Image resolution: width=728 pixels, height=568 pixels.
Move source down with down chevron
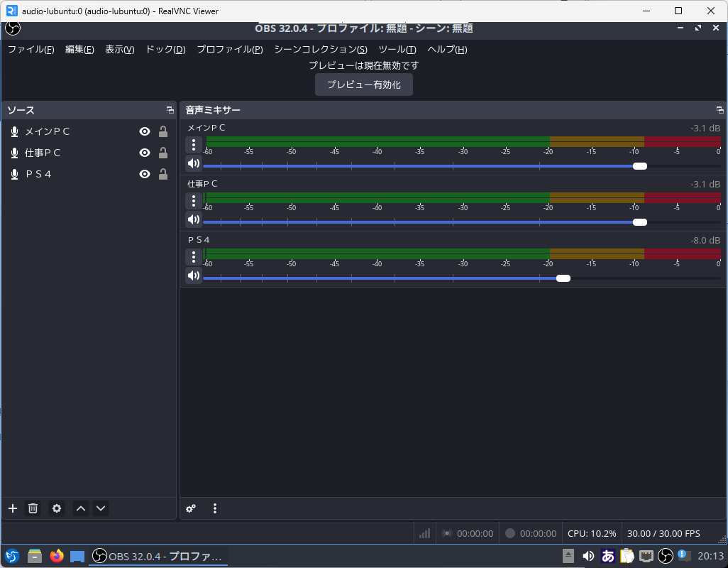(x=101, y=508)
